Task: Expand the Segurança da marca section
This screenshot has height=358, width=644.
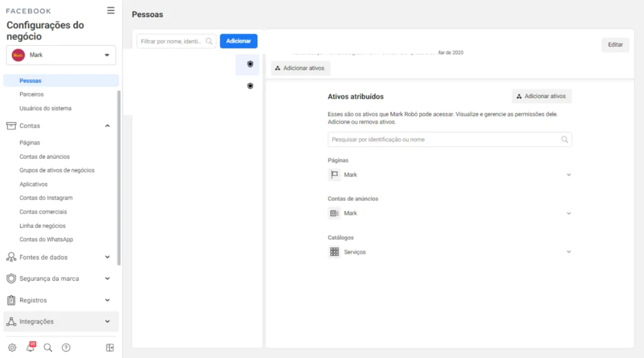Action: (x=107, y=278)
